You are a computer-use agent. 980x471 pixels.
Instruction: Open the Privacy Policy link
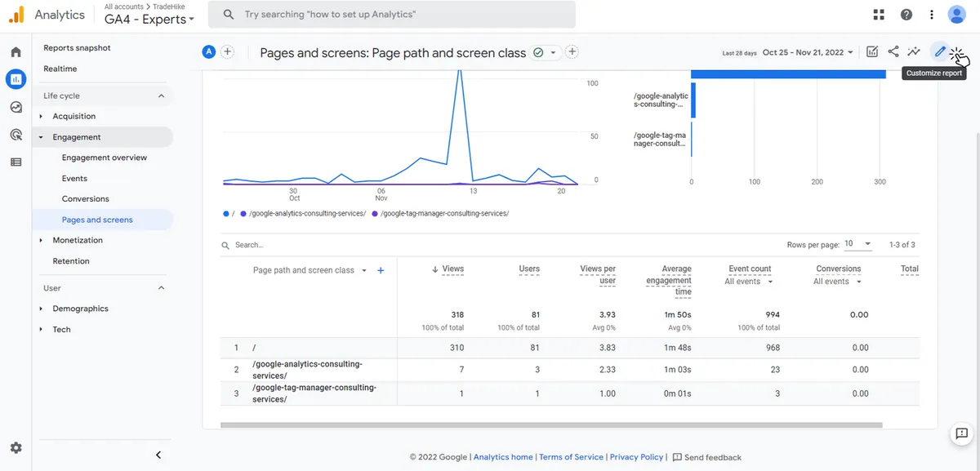[636, 457]
